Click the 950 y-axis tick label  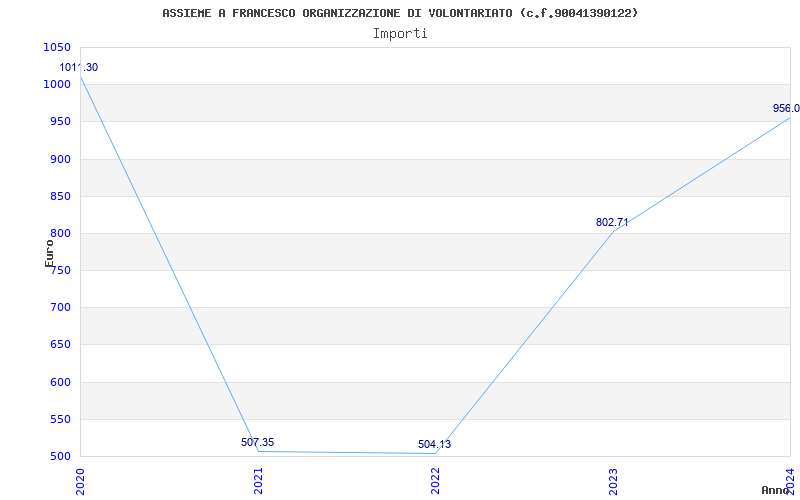60,122
